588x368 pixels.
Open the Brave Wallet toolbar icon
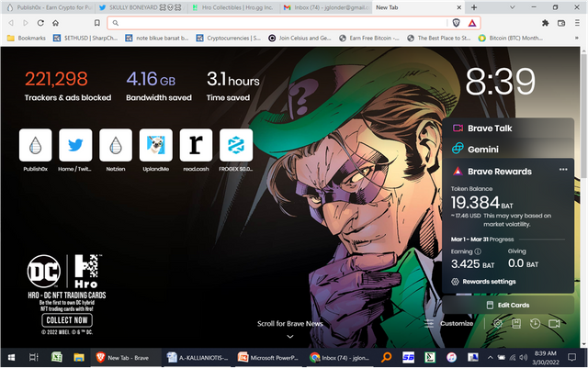(561, 23)
